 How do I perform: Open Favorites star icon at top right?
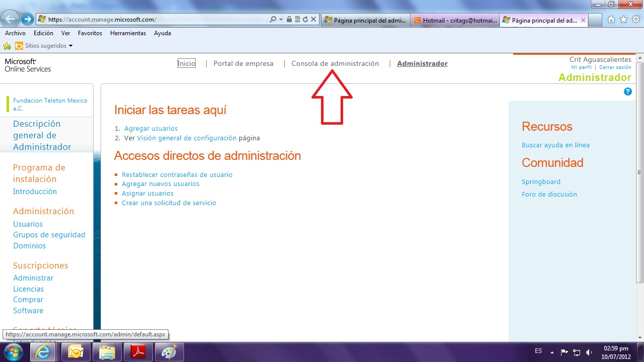click(x=624, y=20)
